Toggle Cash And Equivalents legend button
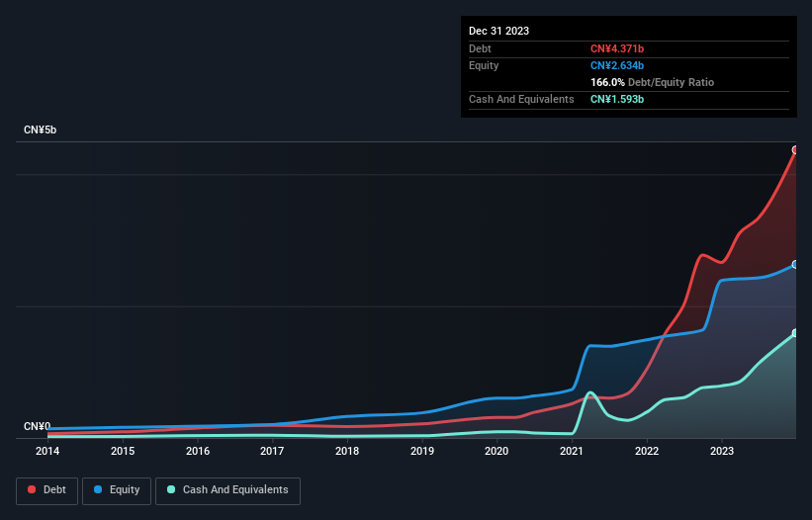Screen dimensions: 812x520 [x=227, y=490]
